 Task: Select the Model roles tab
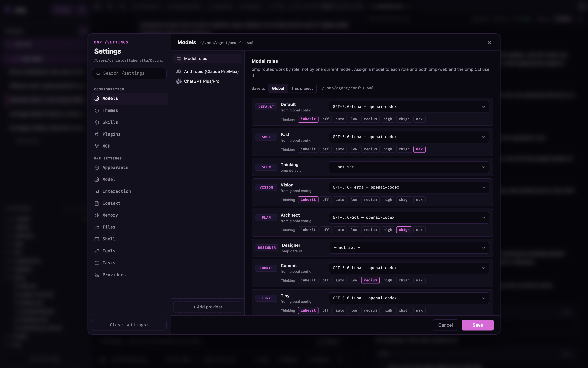click(x=208, y=59)
